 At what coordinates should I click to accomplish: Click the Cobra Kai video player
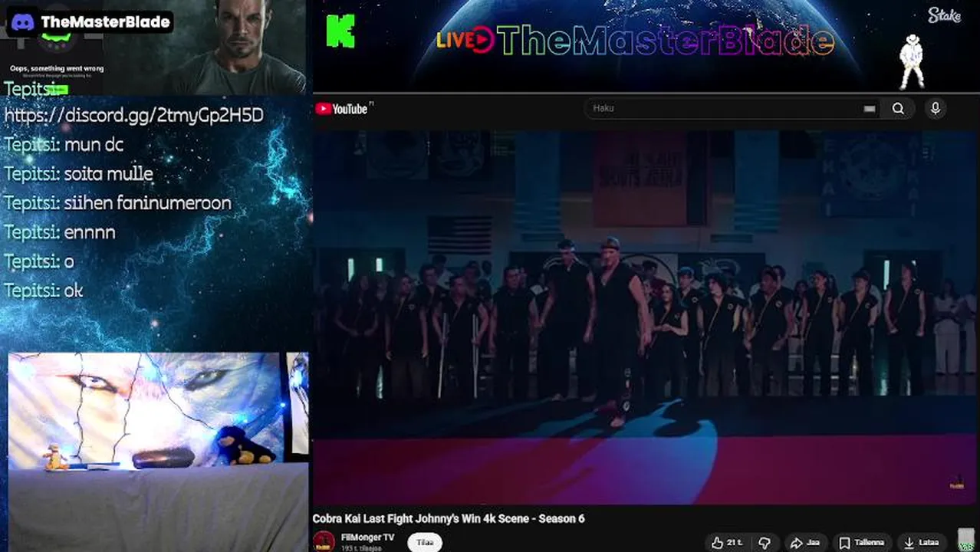coord(646,317)
